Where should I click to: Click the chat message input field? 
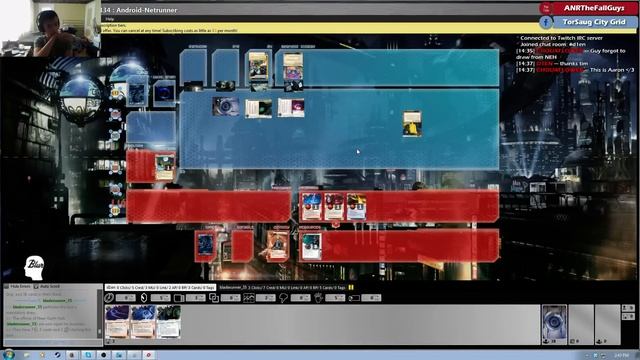(53, 342)
